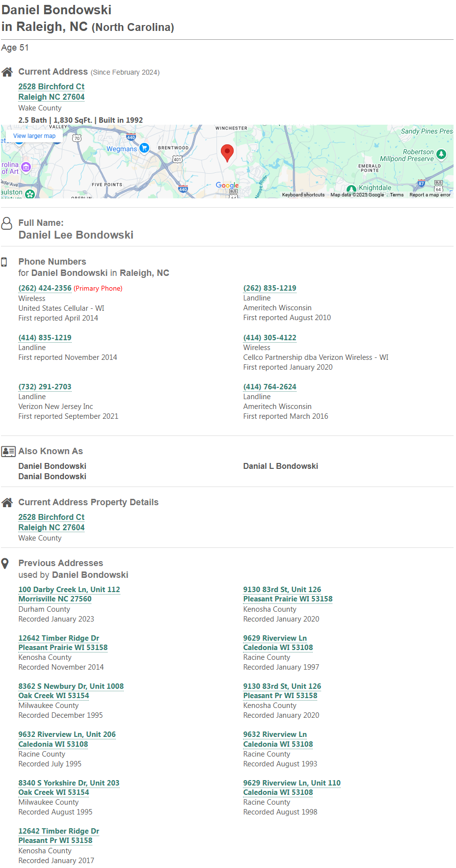Click Report a map error link

tap(430, 195)
